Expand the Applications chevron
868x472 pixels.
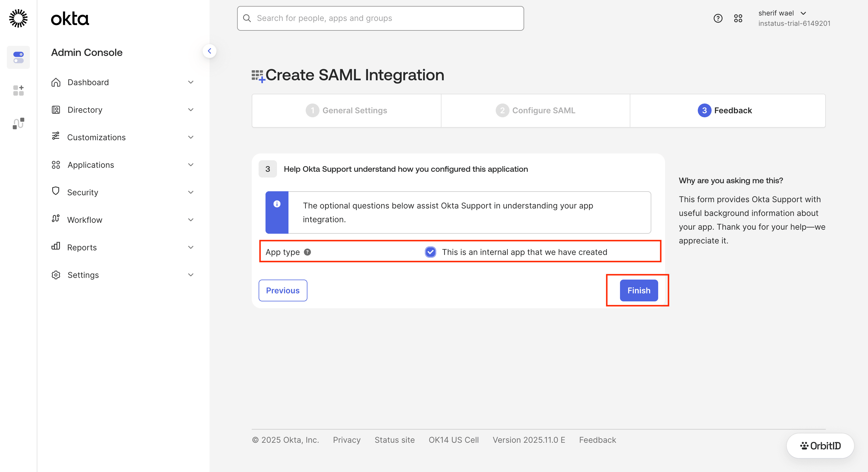[x=191, y=165]
